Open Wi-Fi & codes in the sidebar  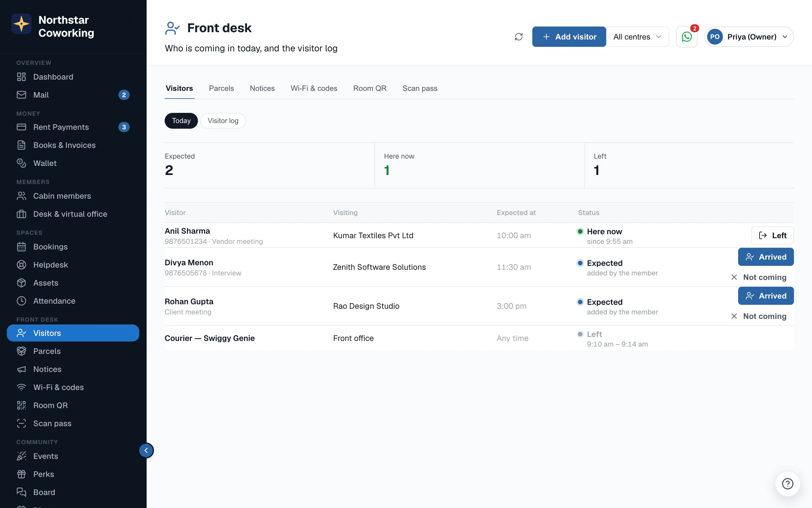[73, 387]
